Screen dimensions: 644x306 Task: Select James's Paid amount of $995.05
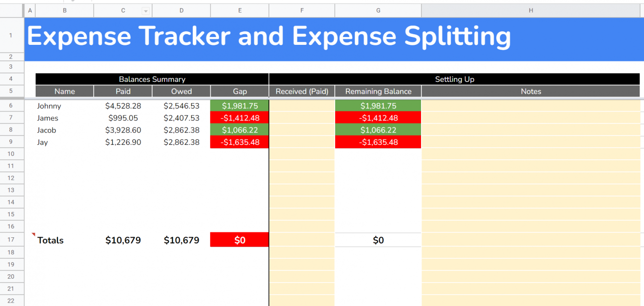click(123, 118)
